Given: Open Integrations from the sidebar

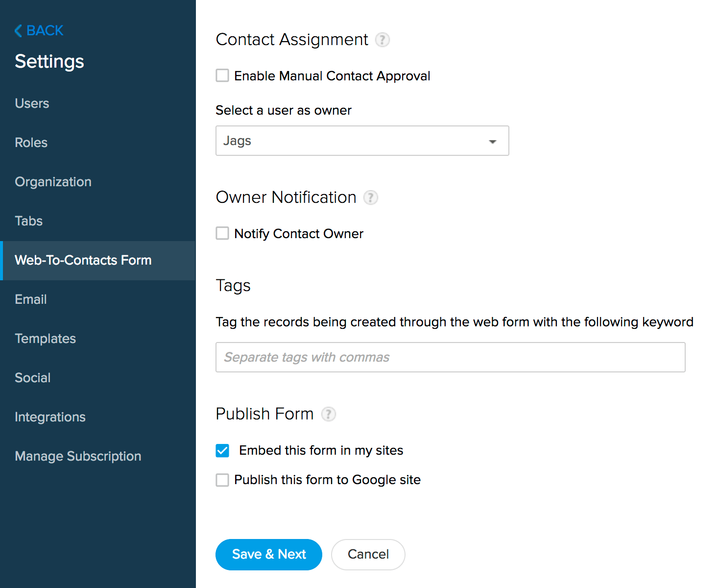Looking at the screenshot, I should pyautogui.click(x=50, y=417).
